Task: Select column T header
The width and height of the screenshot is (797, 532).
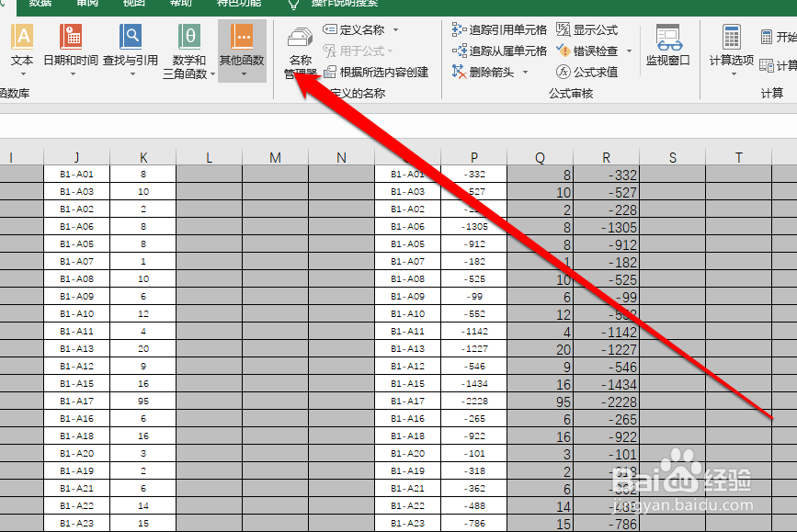Action: [738, 157]
